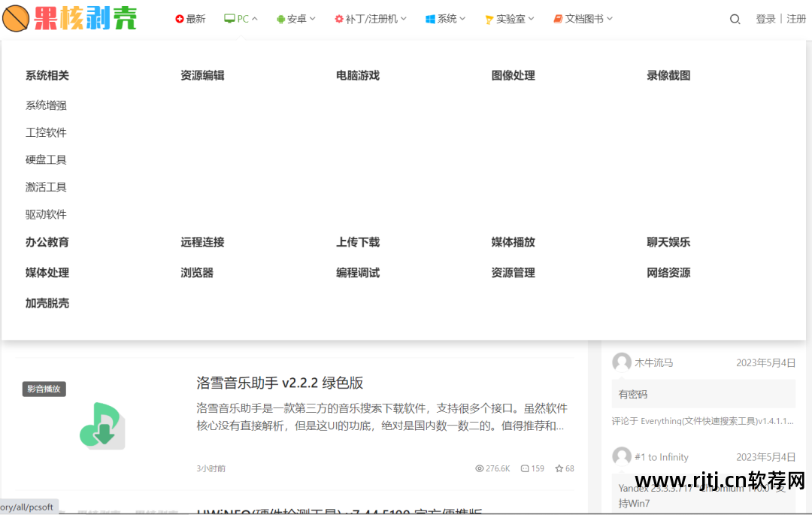Open the 系统增强 category
The width and height of the screenshot is (812, 515).
click(46, 105)
